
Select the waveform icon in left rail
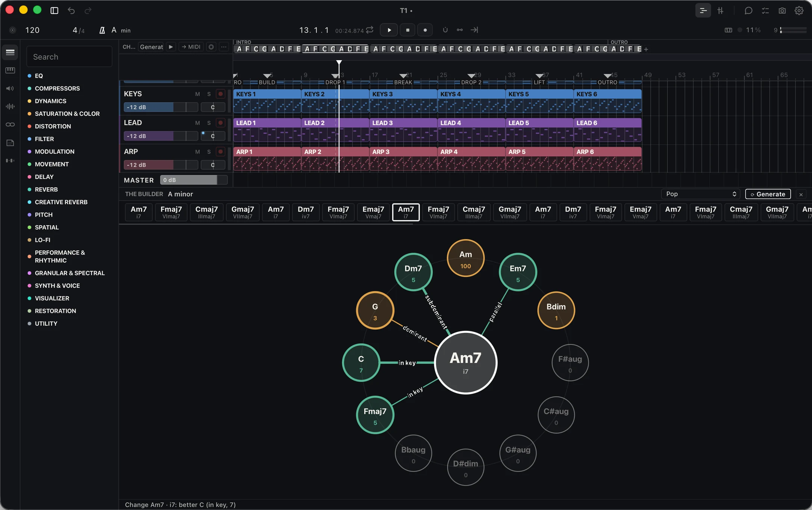pyautogui.click(x=10, y=106)
